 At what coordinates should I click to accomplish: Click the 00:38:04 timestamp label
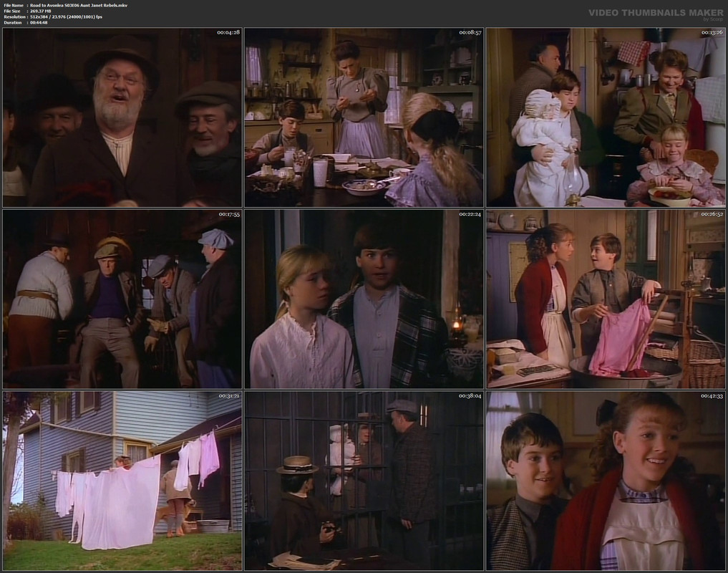point(470,396)
